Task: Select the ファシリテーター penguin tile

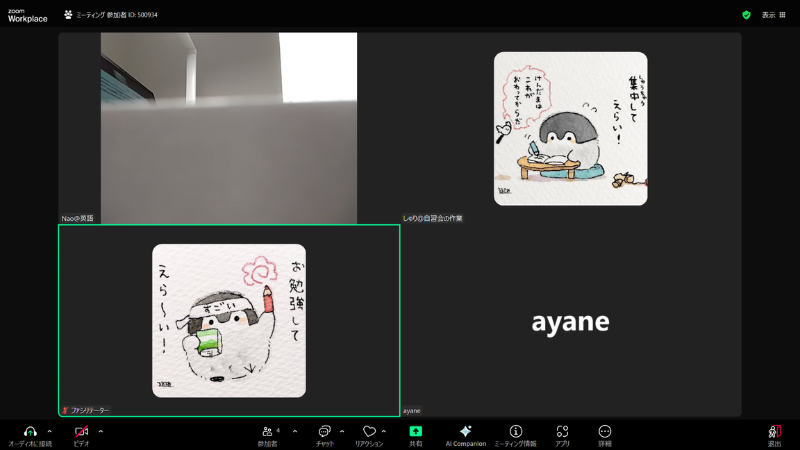Action: click(x=229, y=320)
